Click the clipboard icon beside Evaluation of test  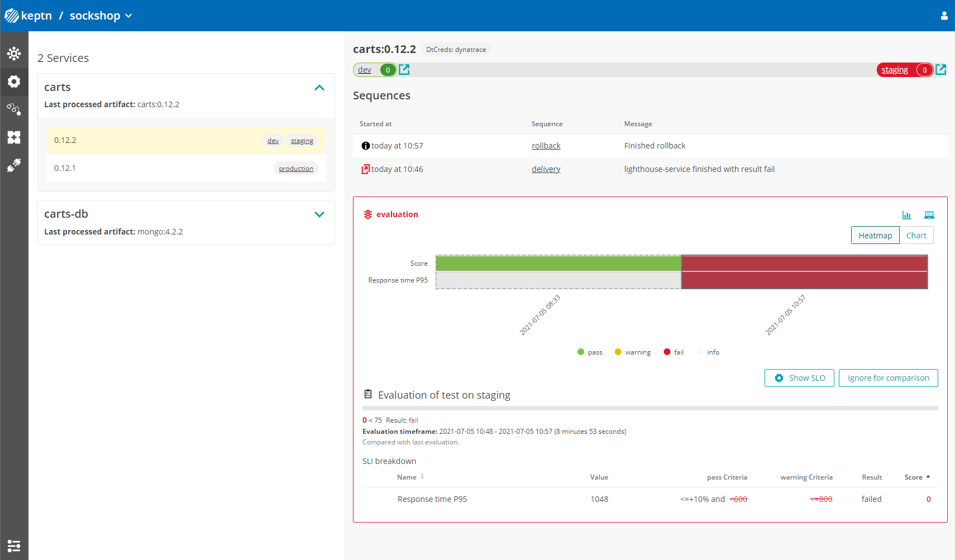pyautogui.click(x=368, y=394)
